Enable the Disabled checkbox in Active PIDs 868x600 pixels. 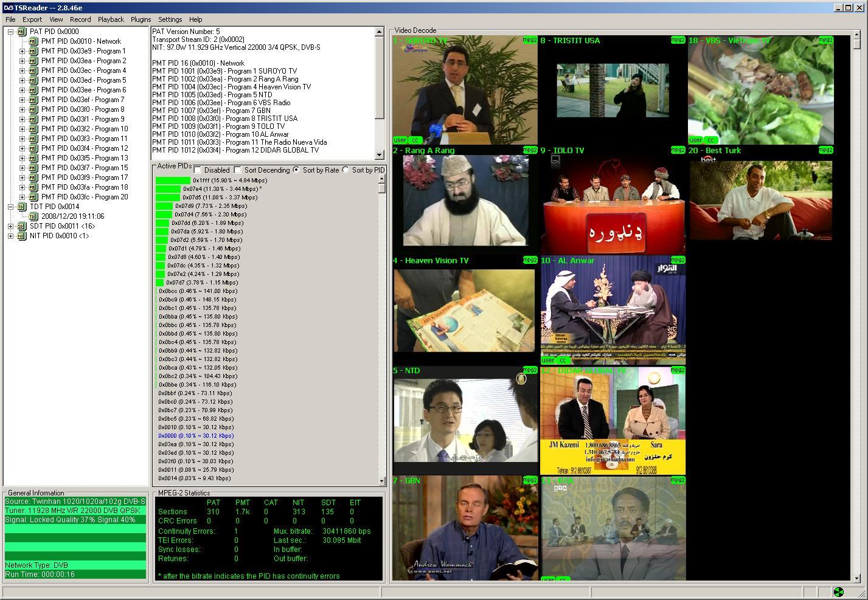point(197,170)
